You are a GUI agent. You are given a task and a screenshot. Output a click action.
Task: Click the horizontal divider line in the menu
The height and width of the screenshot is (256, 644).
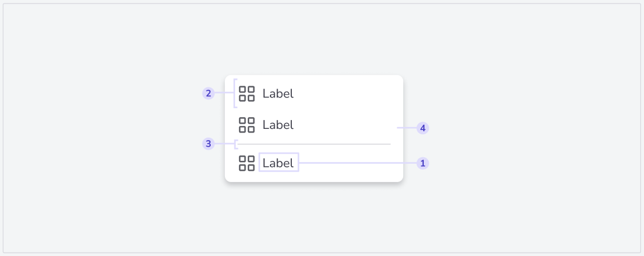coord(314,144)
